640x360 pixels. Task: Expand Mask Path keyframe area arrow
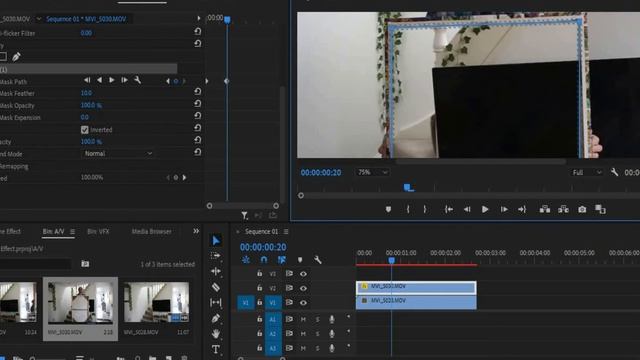pos(207,81)
